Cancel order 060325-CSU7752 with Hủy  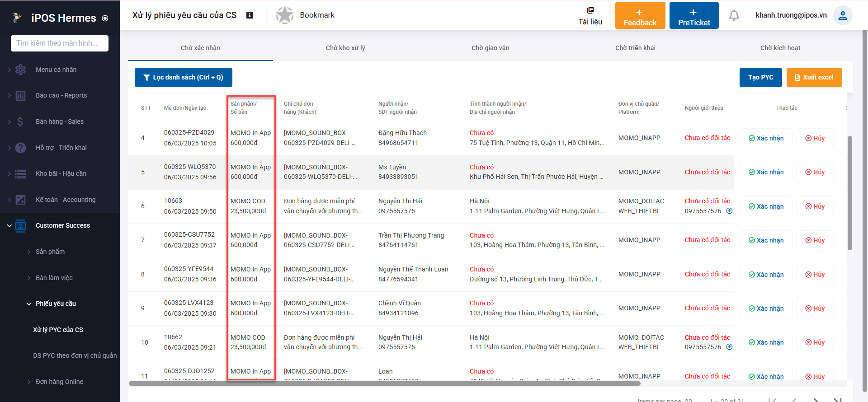[x=815, y=240]
